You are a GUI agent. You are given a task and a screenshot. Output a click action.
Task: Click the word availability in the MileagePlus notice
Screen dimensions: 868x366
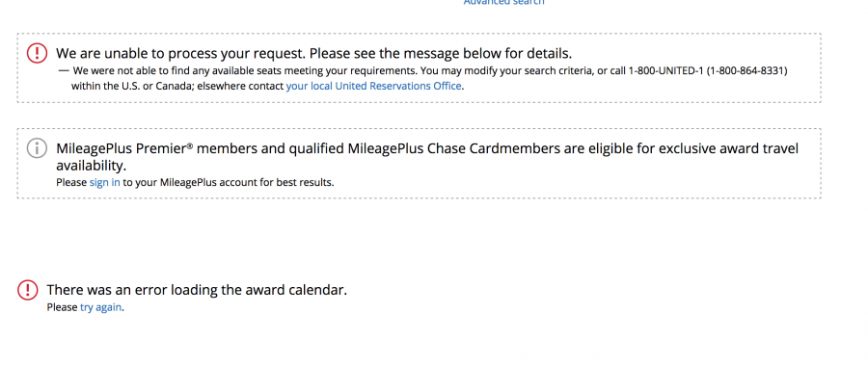[92, 166]
